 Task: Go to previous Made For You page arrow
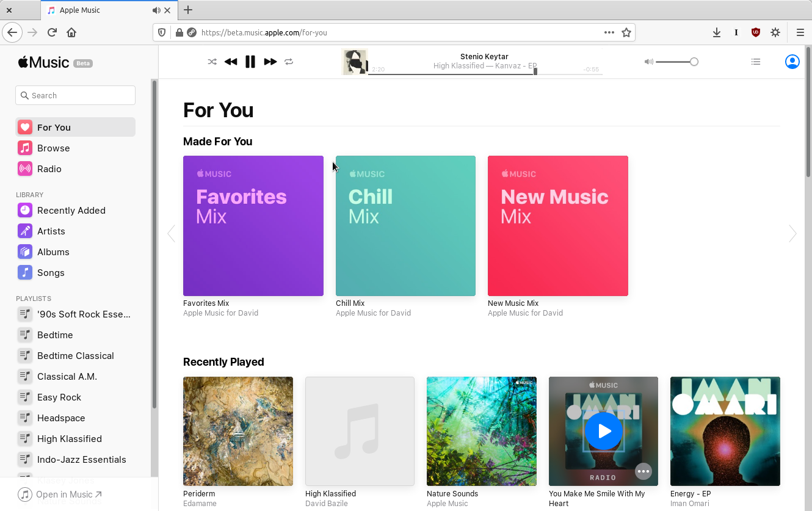[171, 233]
